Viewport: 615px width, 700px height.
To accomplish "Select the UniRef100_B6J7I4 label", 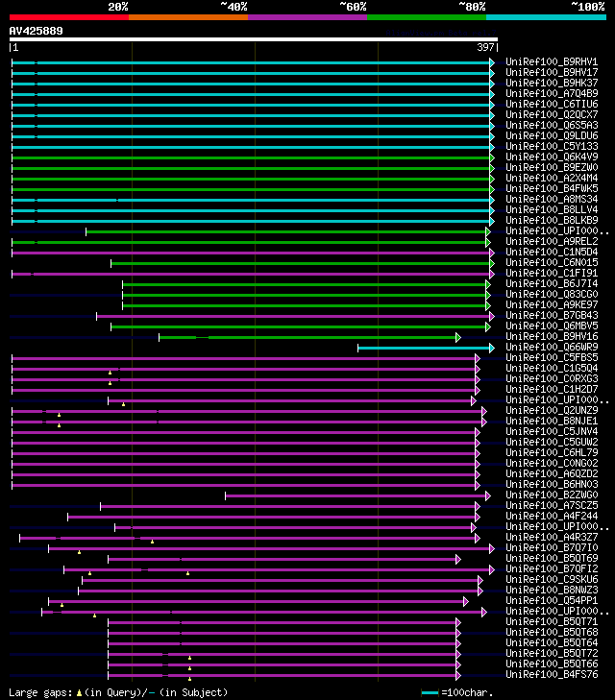I will (x=552, y=283).
